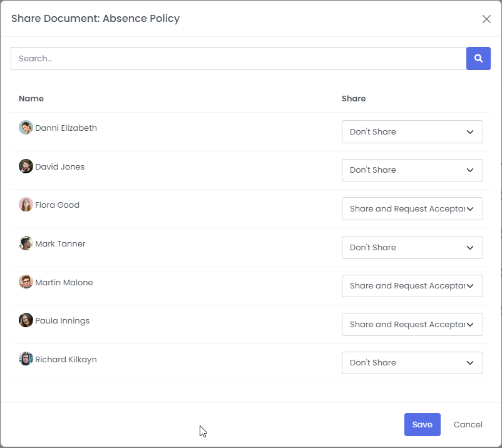Click Flora Good's profile avatar
The image size is (502, 448).
26,204
